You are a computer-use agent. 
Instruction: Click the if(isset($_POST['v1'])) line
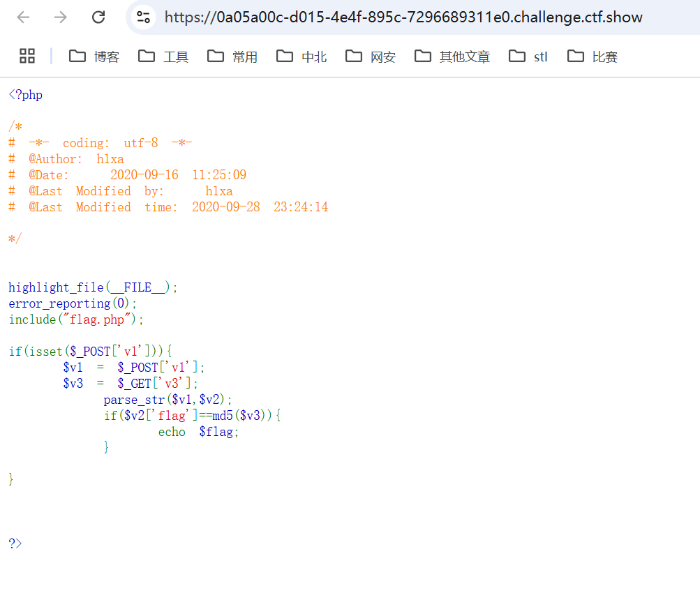tap(91, 352)
